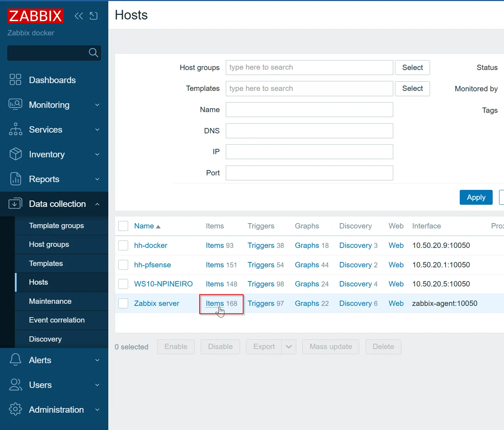
Task: Click the IP filter input field
Action: coord(309,152)
